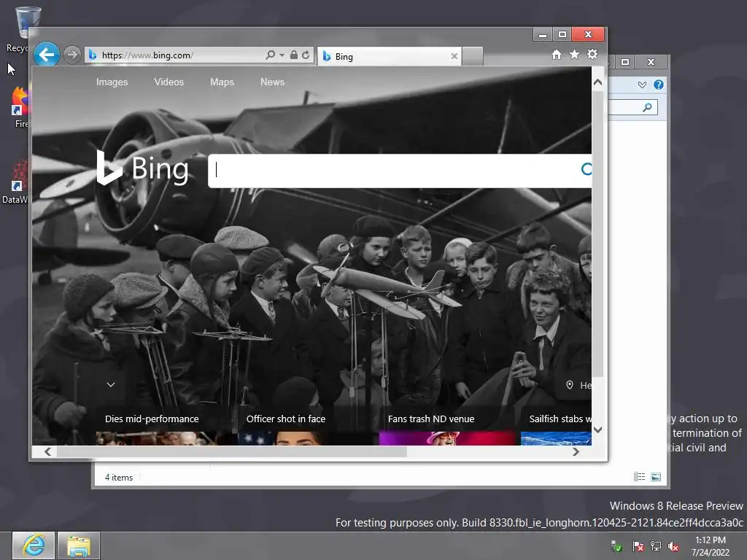Click the horizontal scrollbar thumb
The height and width of the screenshot is (560, 747).
coord(231,451)
